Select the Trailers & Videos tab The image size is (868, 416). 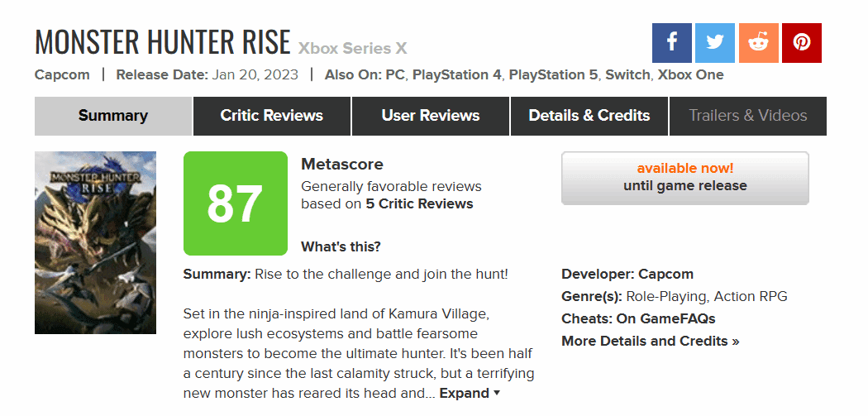pos(748,116)
